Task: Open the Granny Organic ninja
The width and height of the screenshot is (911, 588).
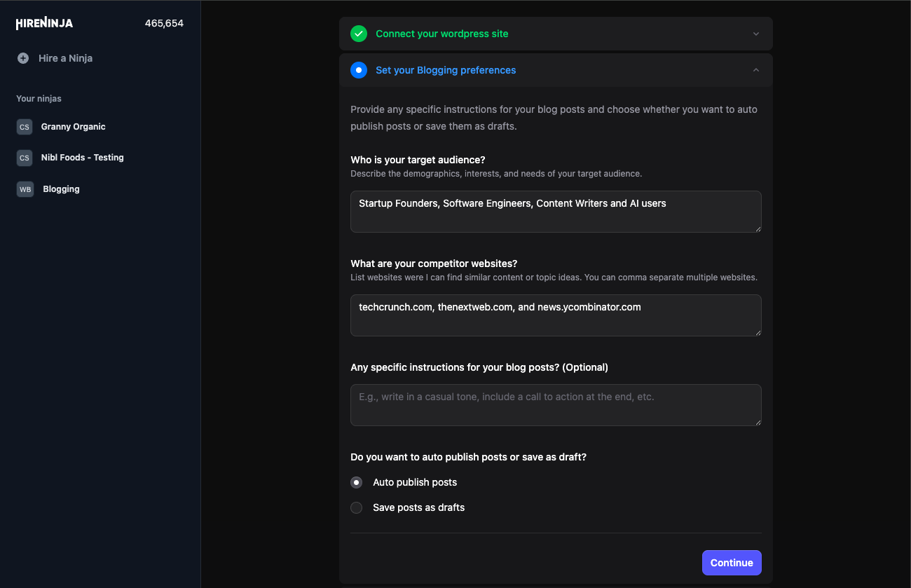Action: pos(73,127)
